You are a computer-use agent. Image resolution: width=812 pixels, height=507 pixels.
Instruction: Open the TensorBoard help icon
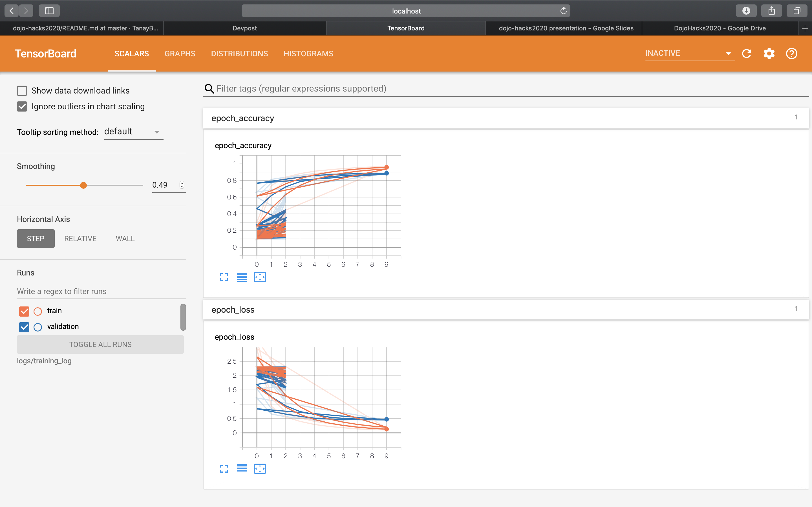[791, 54]
